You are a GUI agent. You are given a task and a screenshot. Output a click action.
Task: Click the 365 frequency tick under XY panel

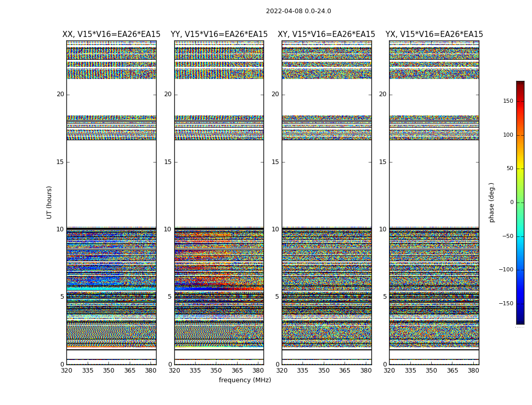tap(345, 371)
